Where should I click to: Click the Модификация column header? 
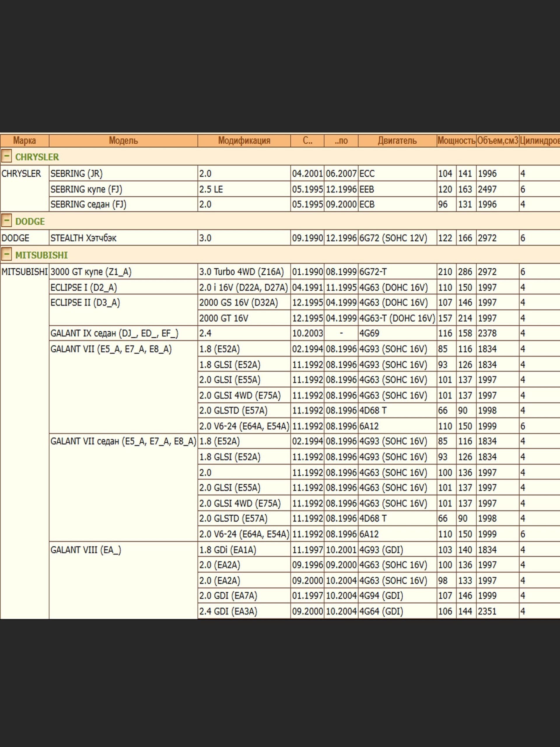coord(244,140)
